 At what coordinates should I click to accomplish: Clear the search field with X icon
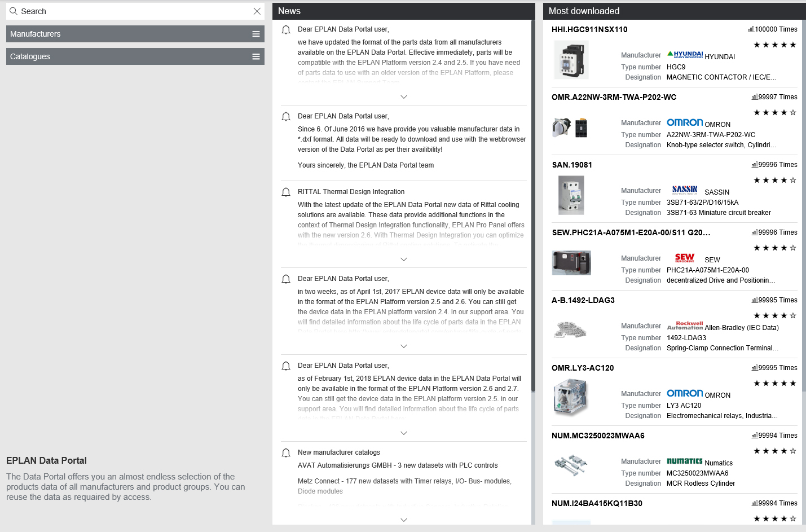[257, 11]
